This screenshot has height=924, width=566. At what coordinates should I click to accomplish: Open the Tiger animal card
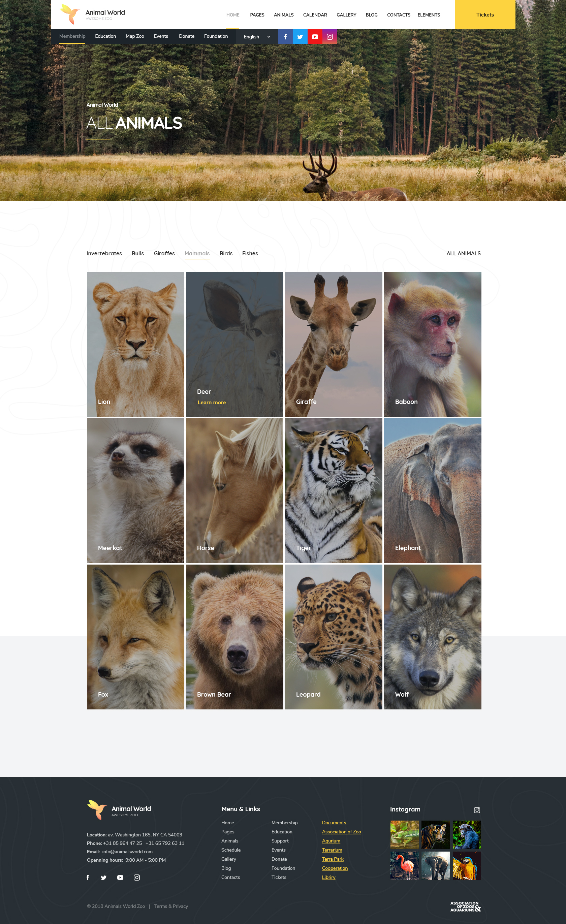click(334, 490)
